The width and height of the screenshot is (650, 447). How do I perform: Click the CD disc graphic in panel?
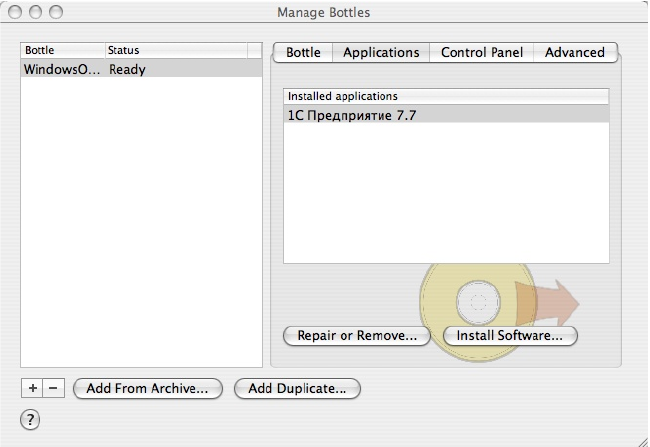pos(478,299)
